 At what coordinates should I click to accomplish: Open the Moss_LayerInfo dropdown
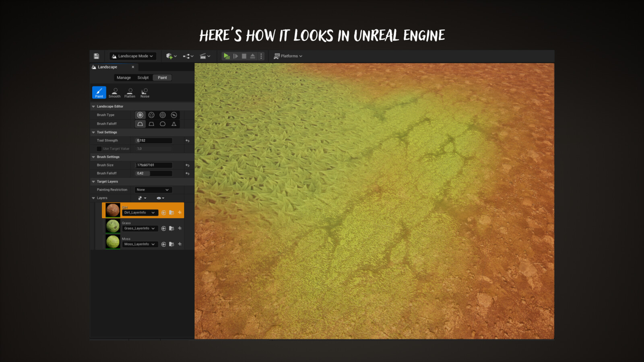pyautogui.click(x=139, y=244)
